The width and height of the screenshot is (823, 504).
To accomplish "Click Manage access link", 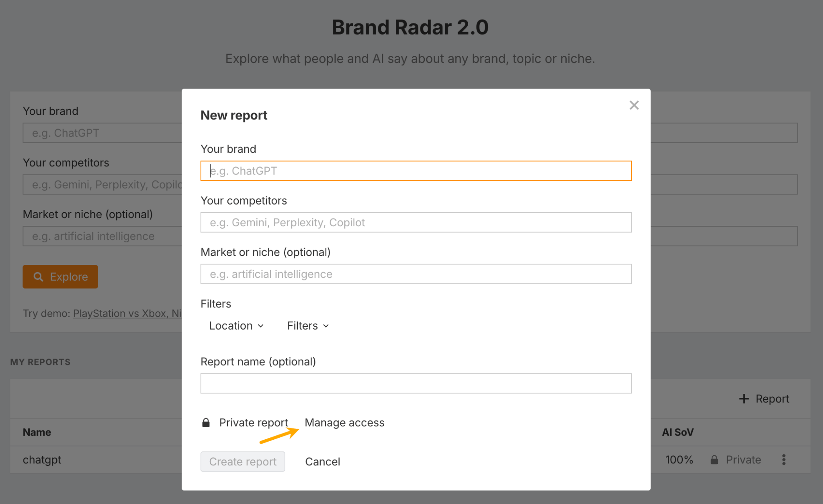I will pyautogui.click(x=344, y=422).
